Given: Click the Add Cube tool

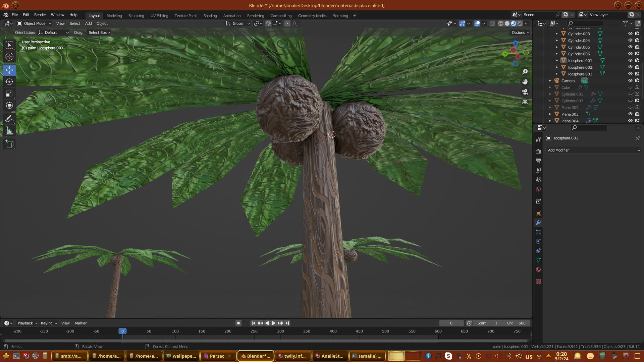Looking at the screenshot, I should tap(9, 144).
